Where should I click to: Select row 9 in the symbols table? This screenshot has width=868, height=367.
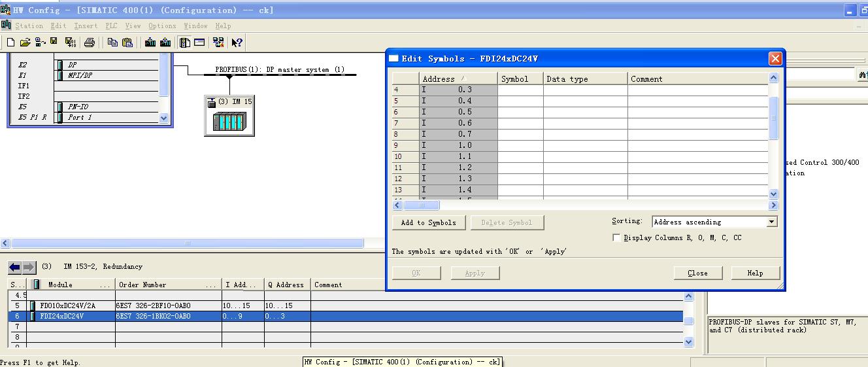pyautogui.click(x=405, y=145)
